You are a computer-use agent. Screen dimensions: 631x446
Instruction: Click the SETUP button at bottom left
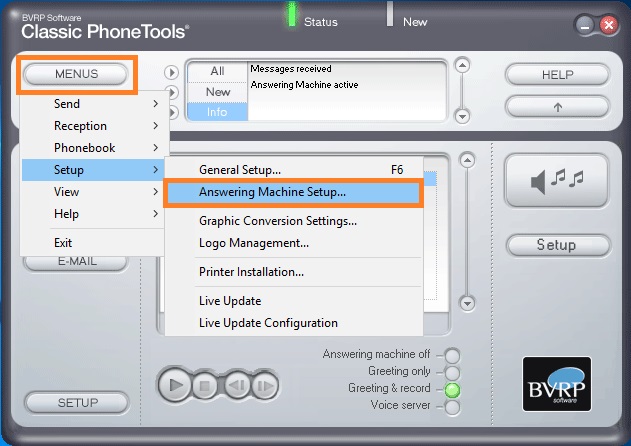tap(77, 403)
